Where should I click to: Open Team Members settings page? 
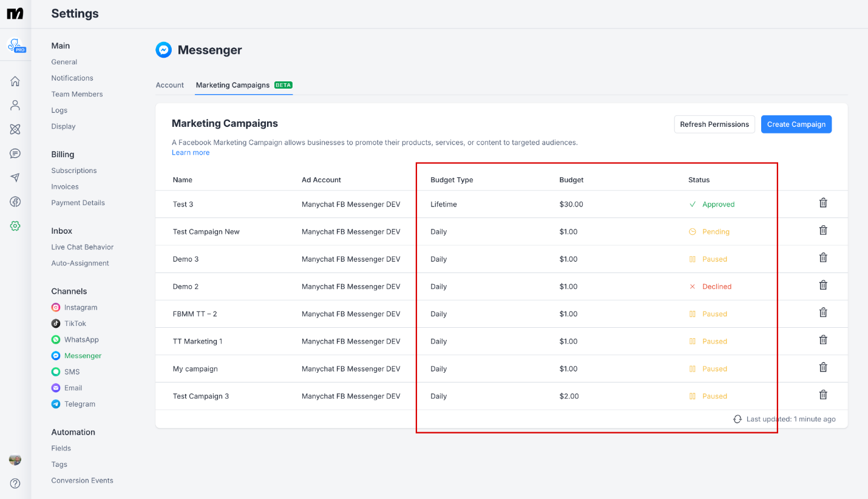77,94
